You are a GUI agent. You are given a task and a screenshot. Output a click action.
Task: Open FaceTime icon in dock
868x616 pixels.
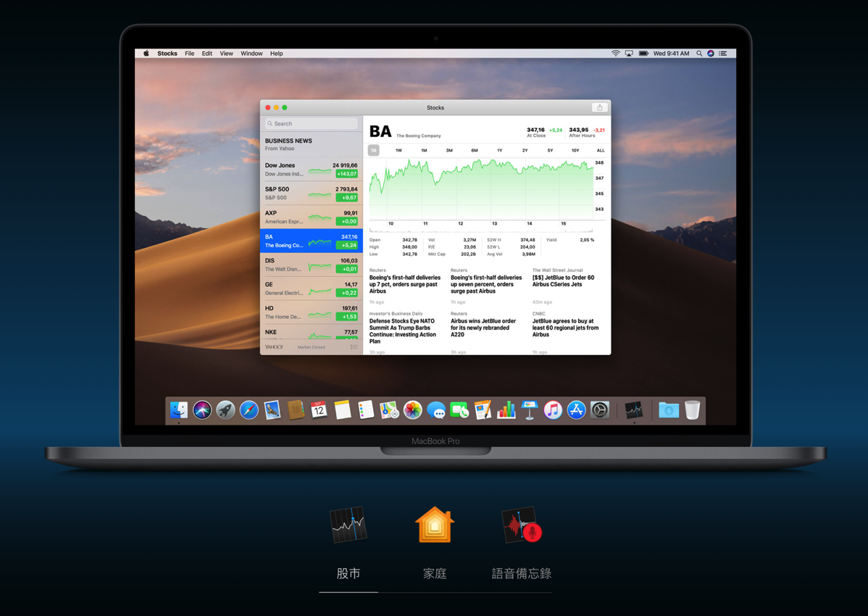(459, 410)
